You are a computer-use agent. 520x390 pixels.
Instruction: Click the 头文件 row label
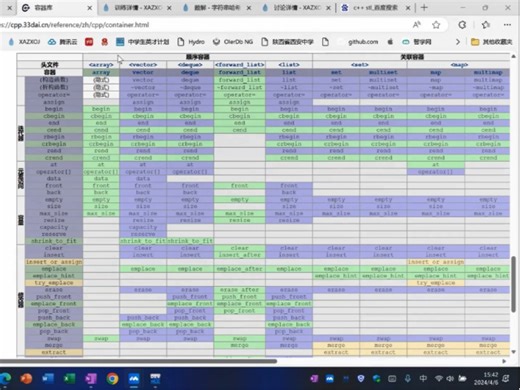(50, 65)
